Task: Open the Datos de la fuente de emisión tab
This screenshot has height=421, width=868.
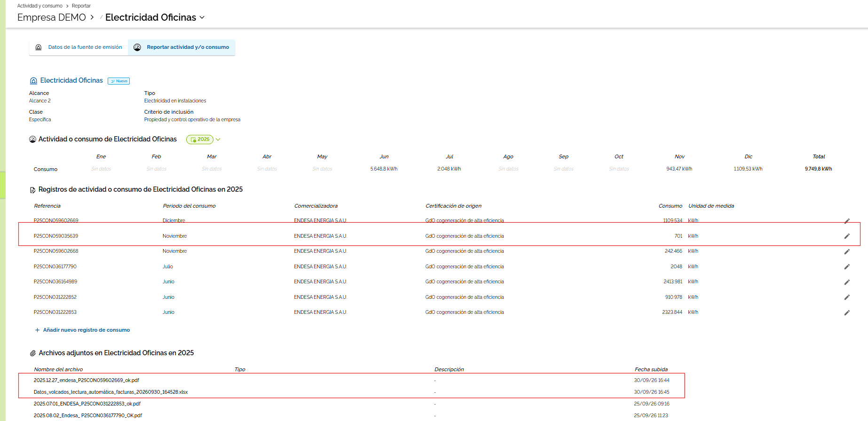Action: [79, 47]
